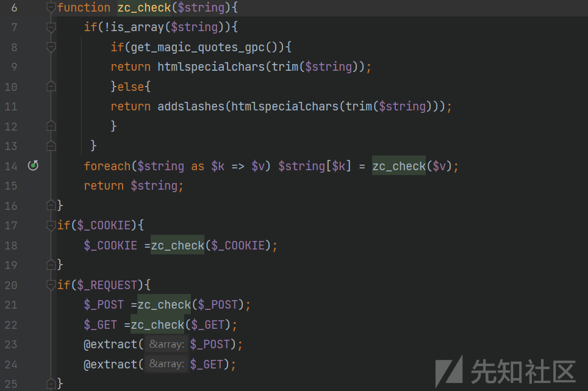The width and height of the screenshot is (588, 391).
Task: Click line number 11 in the gutter
Action: pyautogui.click(x=11, y=107)
